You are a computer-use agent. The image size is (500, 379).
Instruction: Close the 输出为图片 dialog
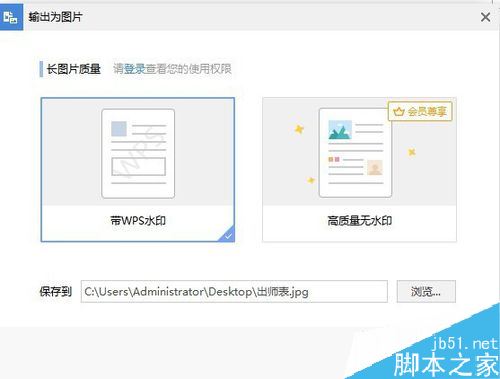[485, 17]
